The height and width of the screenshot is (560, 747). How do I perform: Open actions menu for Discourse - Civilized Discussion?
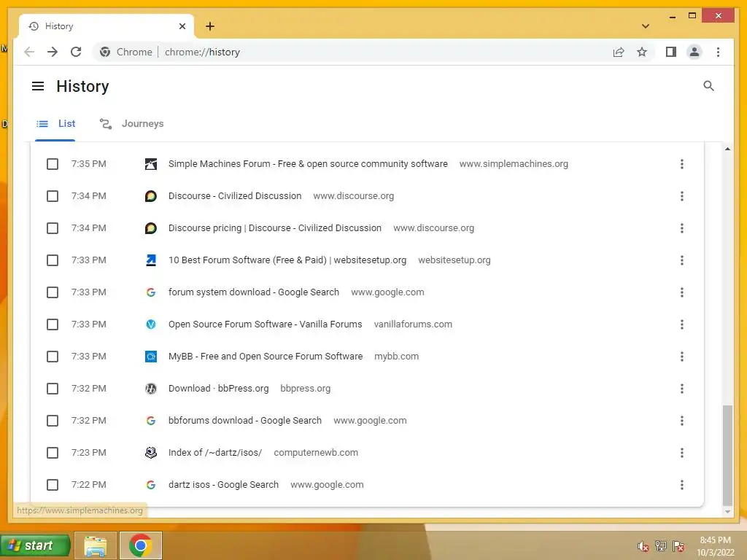click(682, 196)
